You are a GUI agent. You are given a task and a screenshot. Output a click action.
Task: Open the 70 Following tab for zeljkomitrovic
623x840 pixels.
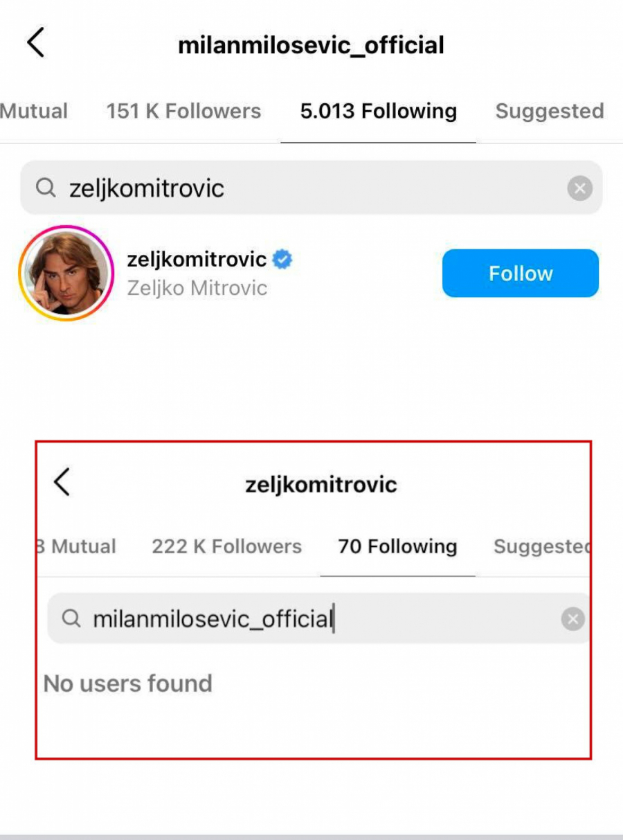point(397,546)
